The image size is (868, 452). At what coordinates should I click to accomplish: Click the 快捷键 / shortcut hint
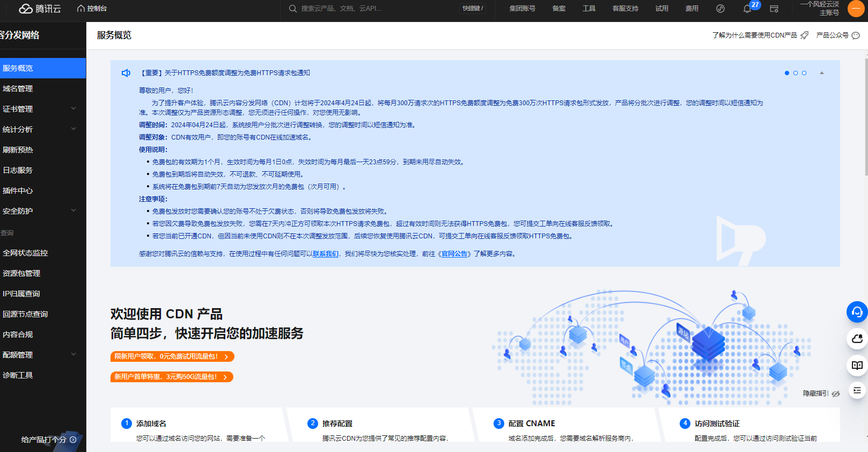tap(473, 9)
